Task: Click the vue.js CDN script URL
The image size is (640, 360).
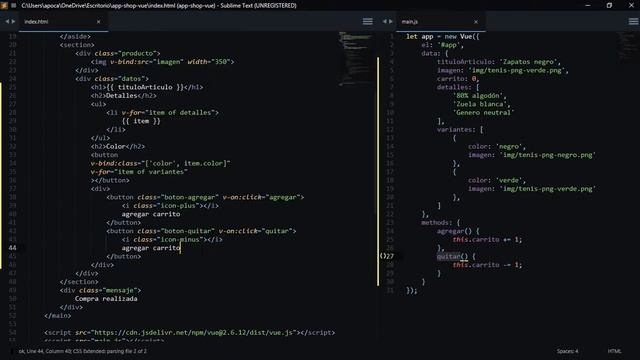Action: tap(192, 333)
